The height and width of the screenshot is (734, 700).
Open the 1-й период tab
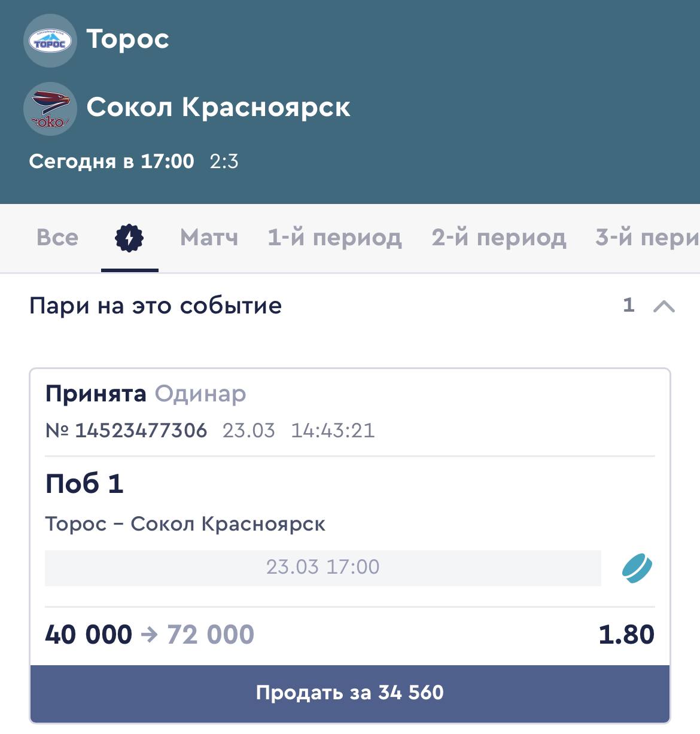pyautogui.click(x=334, y=238)
